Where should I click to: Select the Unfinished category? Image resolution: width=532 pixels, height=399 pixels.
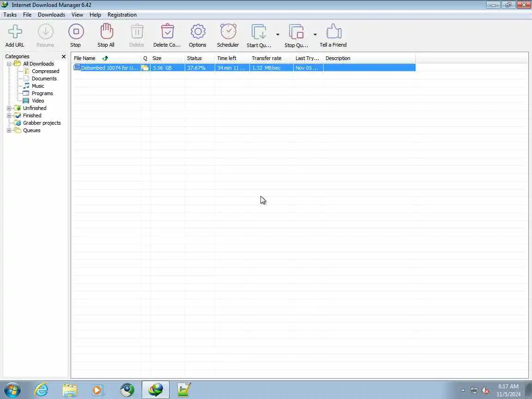coord(35,108)
